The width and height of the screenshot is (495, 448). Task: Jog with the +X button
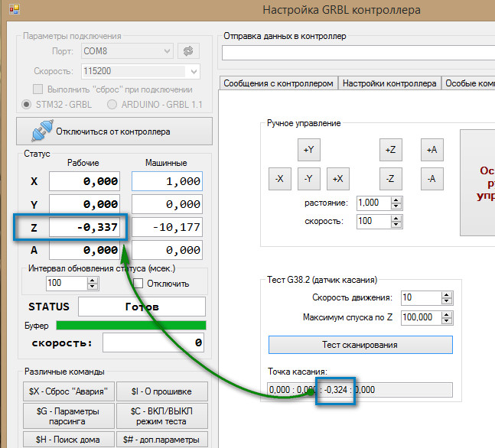pyautogui.click(x=338, y=179)
